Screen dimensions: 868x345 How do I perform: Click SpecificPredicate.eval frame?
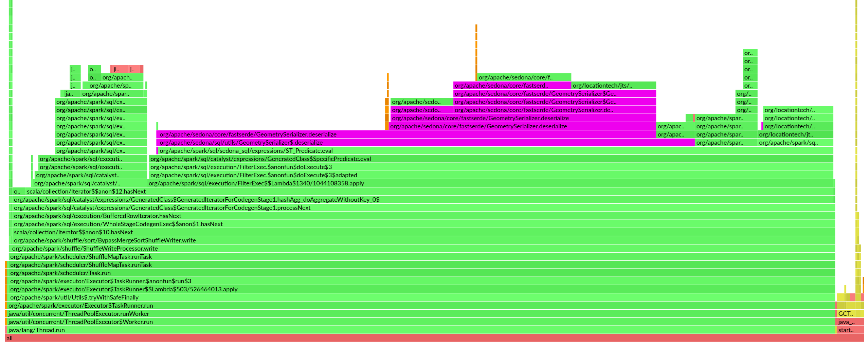[491, 159]
